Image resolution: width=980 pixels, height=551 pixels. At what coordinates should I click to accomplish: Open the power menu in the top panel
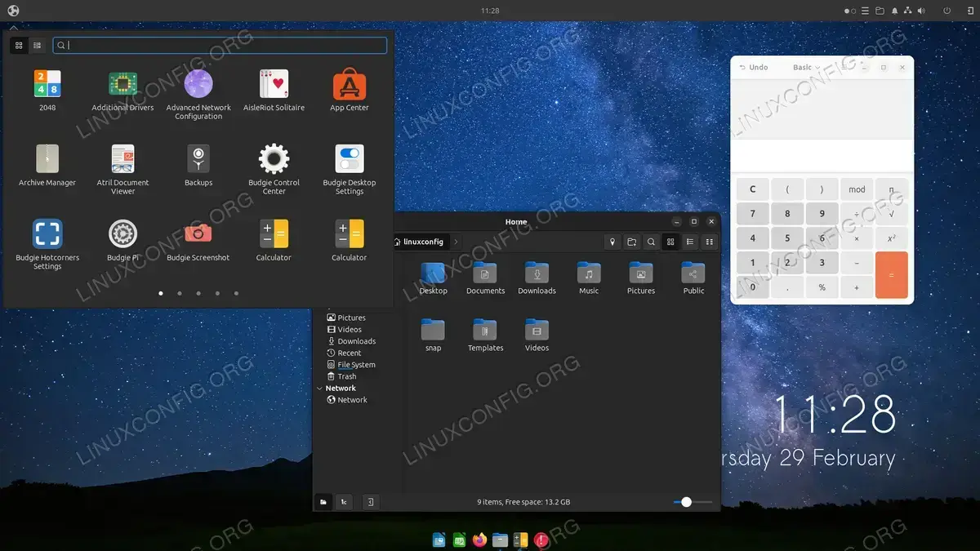[947, 11]
